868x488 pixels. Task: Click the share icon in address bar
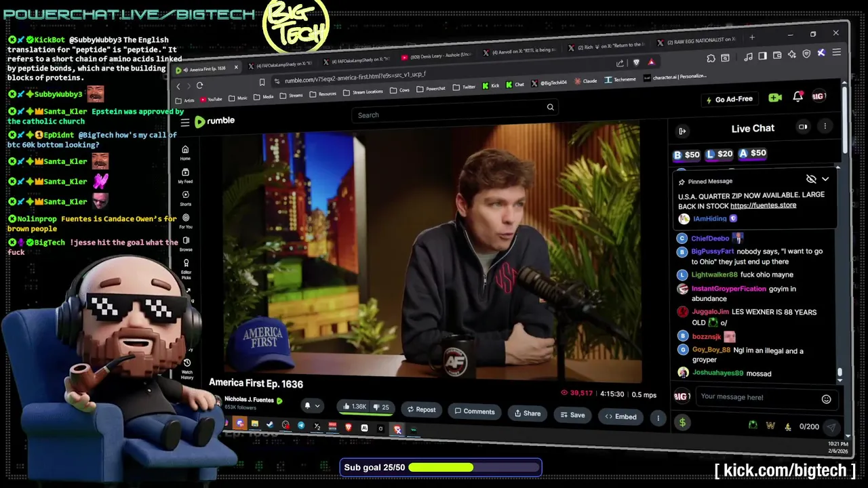620,63
